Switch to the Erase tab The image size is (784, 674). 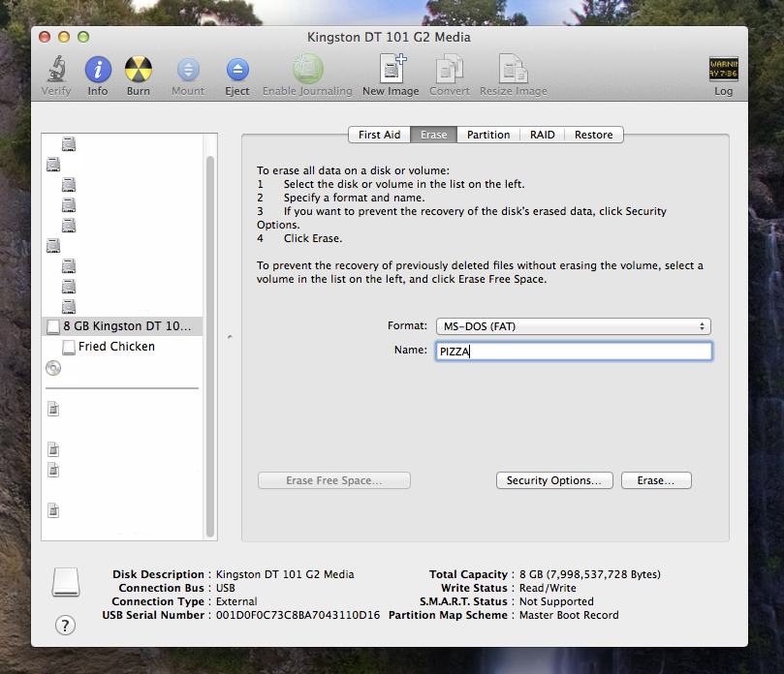click(433, 135)
